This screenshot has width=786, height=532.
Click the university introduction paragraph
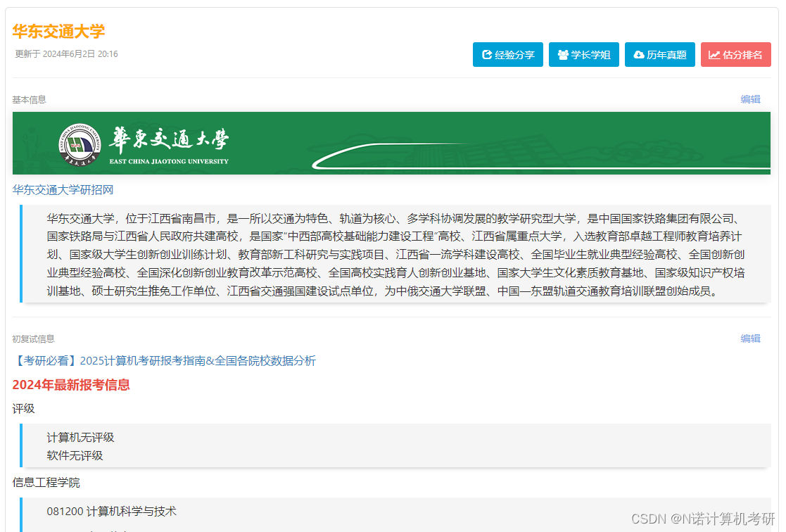(x=395, y=254)
